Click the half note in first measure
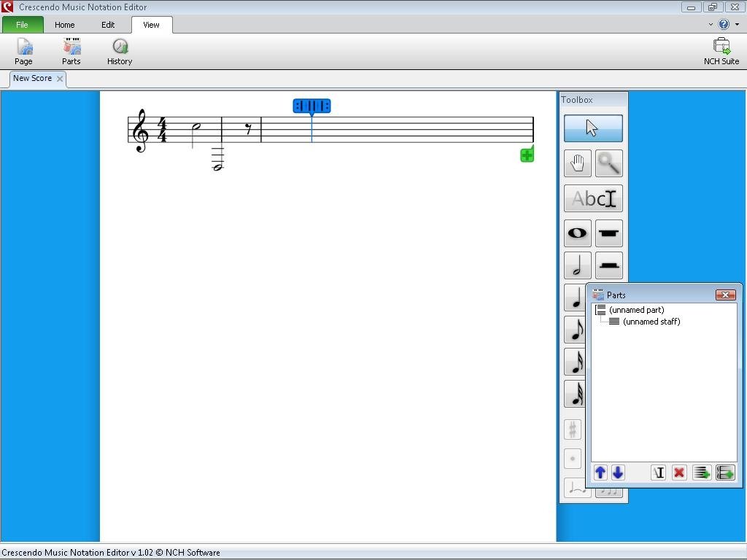The width and height of the screenshot is (747, 560). (195, 134)
